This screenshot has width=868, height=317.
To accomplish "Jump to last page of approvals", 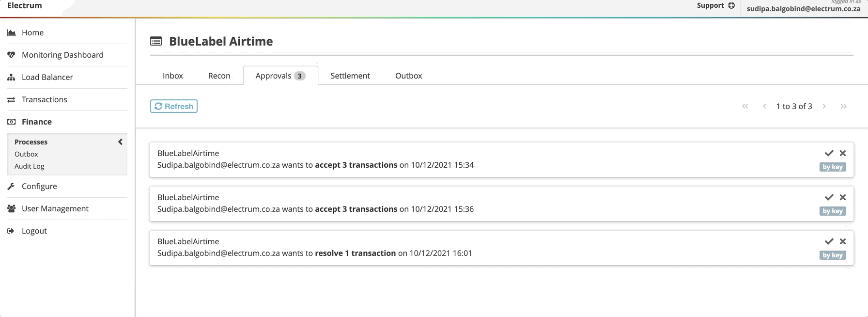I will coord(843,106).
